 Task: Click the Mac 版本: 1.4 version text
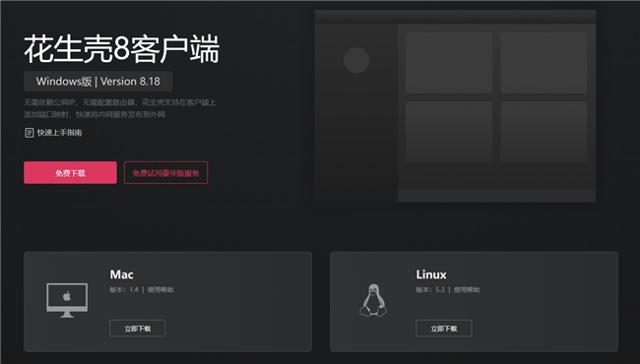[x=124, y=290]
